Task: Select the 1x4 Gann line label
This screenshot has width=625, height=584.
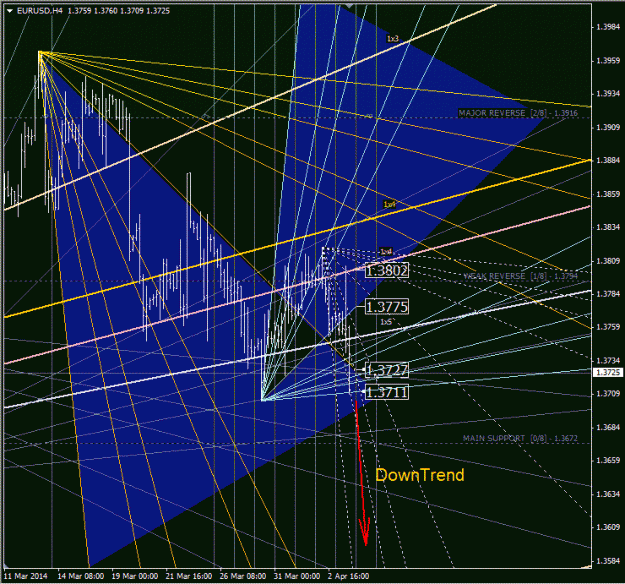Action: (386, 252)
